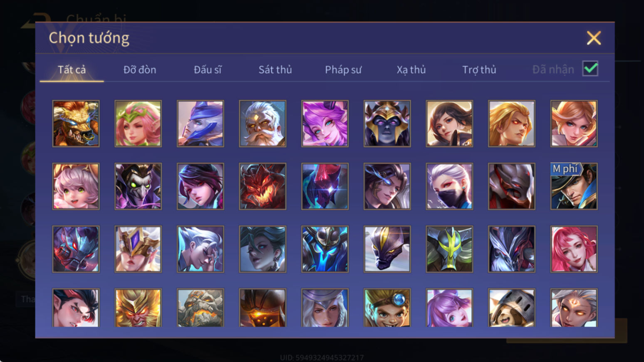Switch to the 'Đỡ đòn' tab
Viewport: 644px width, 362px height.
click(x=140, y=69)
